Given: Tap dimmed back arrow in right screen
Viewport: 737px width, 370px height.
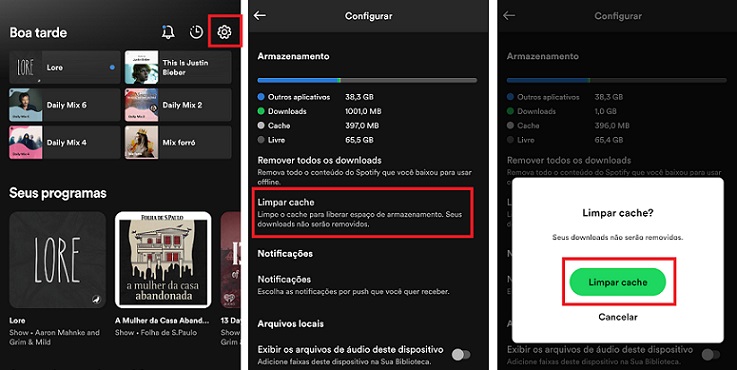Looking at the screenshot, I should pyautogui.click(x=509, y=16).
